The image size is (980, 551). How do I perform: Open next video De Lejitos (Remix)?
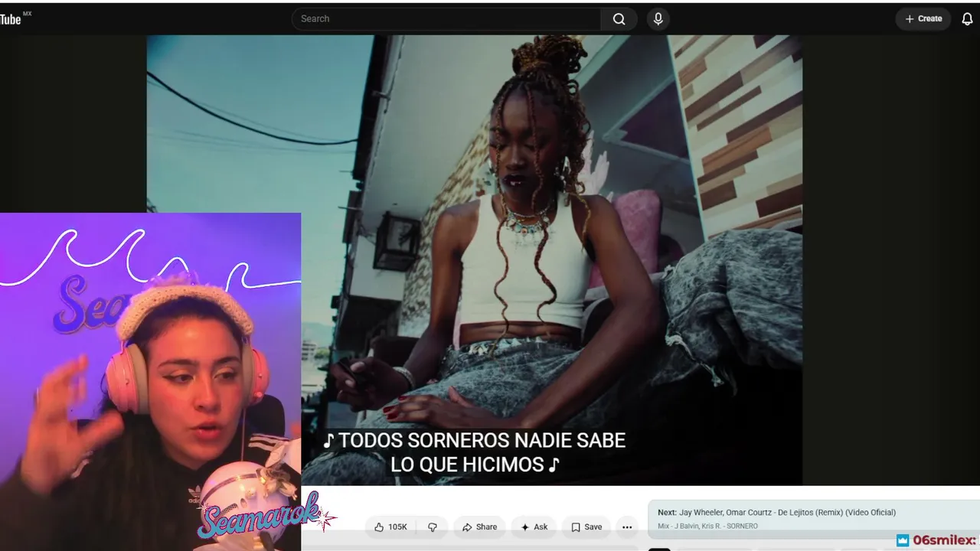[x=776, y=513]
